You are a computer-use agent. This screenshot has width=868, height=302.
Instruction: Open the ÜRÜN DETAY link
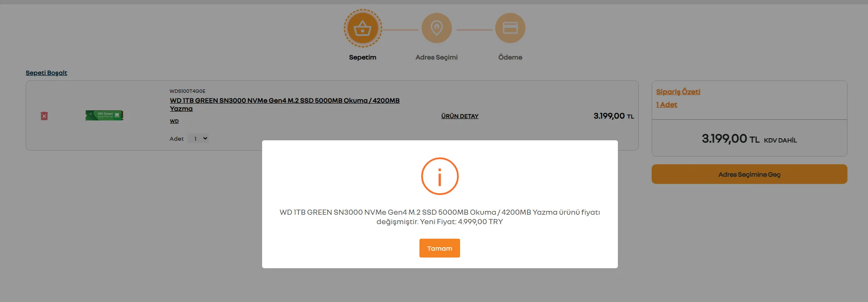460,116
